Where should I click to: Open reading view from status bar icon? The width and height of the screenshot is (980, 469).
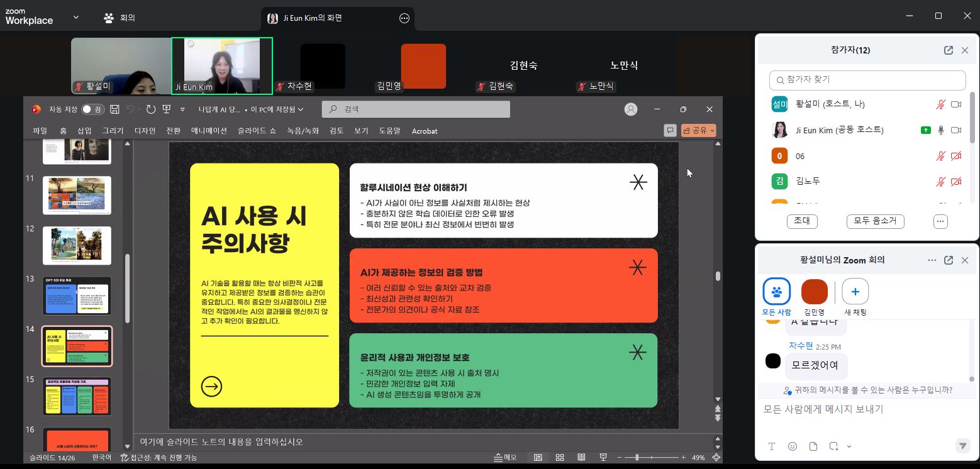pos(581,457)
